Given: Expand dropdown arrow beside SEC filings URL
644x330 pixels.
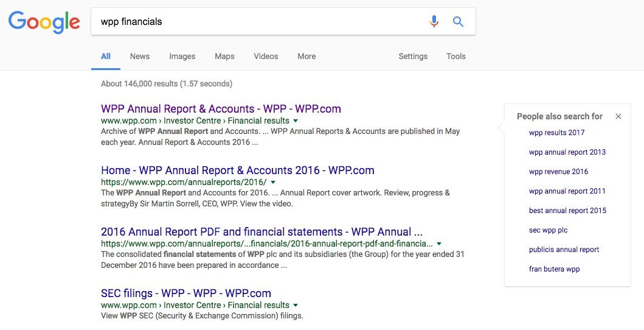Looking at the screenshot, I should [296, 306].
